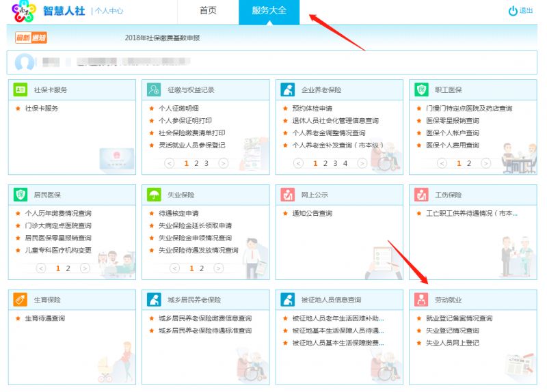Viewport: 547px width, 392px height.
Task: Click the 劳动就业 red icon
Action: 421,300
